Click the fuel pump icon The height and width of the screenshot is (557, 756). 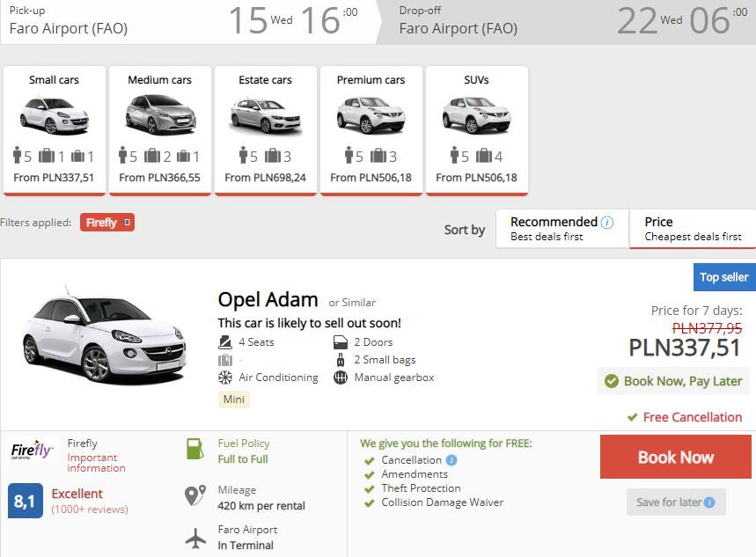pos(195,449)
